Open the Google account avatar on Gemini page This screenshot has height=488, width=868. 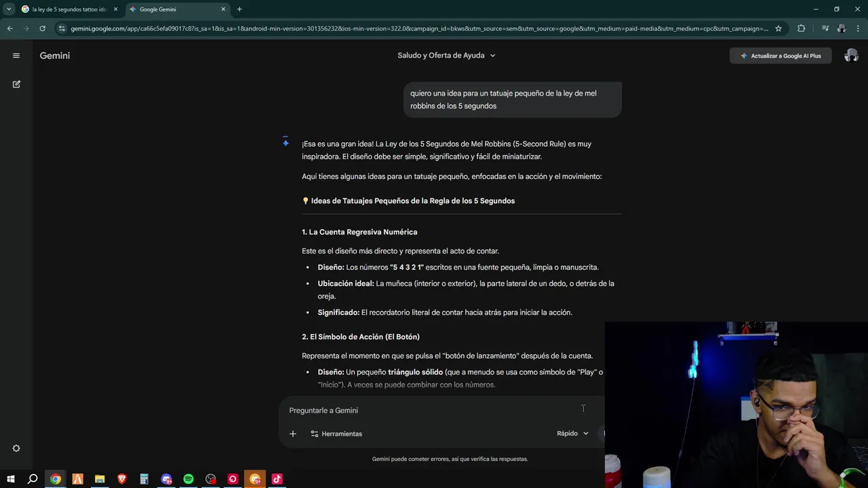(851, 56)
